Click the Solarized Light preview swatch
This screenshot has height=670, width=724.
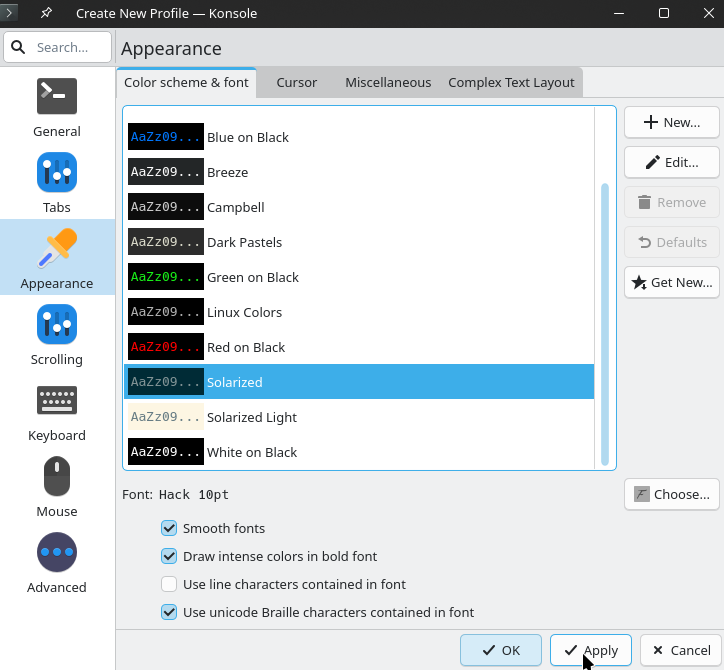click(x=166, y=417)
